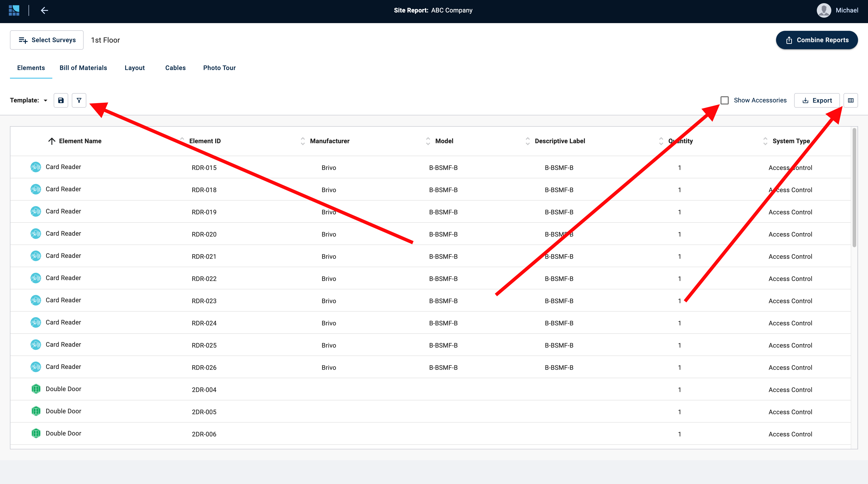The height and width of the screenshot is (484, 868).
Task: Click the Card Reader icon for RDR-026
Action: (36, 367)
